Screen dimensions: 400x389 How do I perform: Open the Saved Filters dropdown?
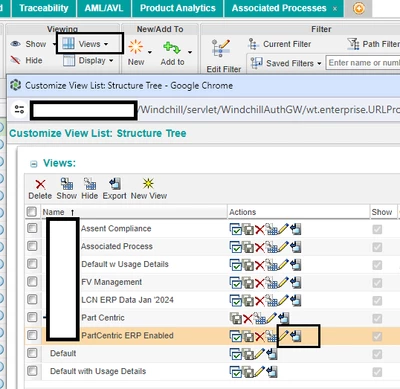[x=286, y=63]
